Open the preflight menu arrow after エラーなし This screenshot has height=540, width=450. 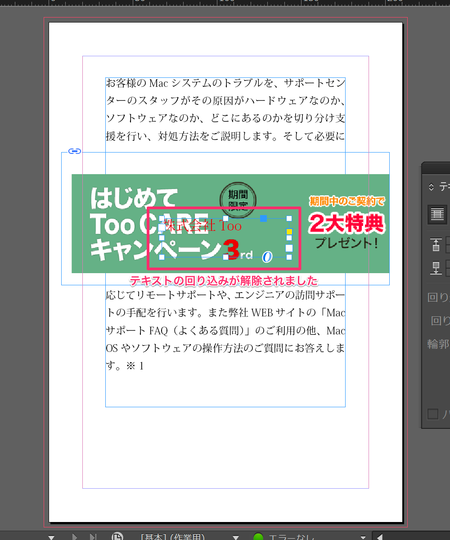pos(363,537)
